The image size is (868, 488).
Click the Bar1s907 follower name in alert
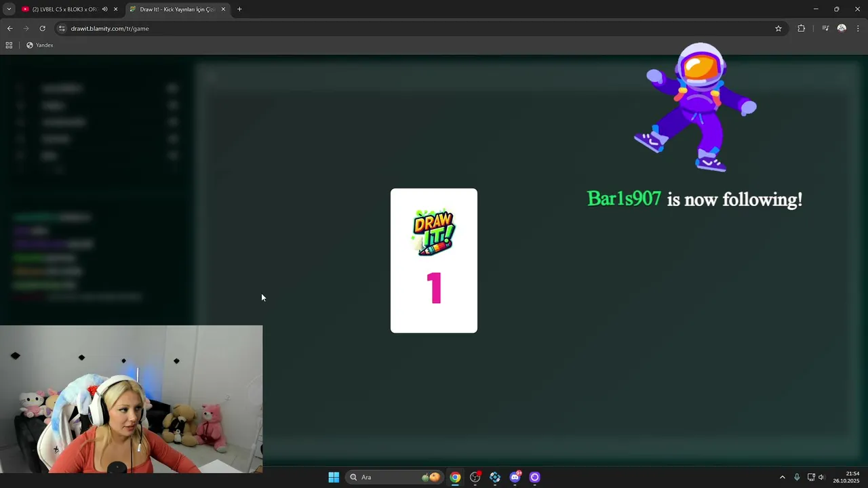click(624, 199)
